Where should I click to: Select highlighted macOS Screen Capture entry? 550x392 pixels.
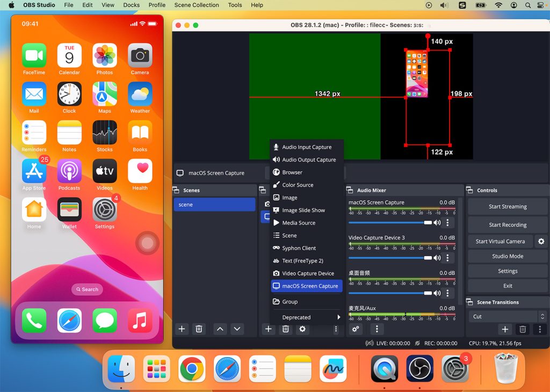[307, 286]
